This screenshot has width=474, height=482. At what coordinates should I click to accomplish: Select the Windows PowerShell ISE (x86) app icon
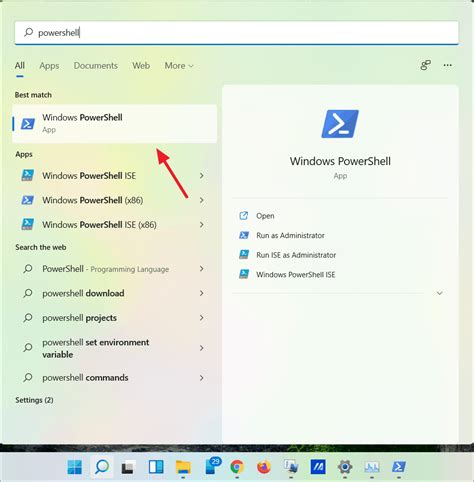click(x=27, y=224)
